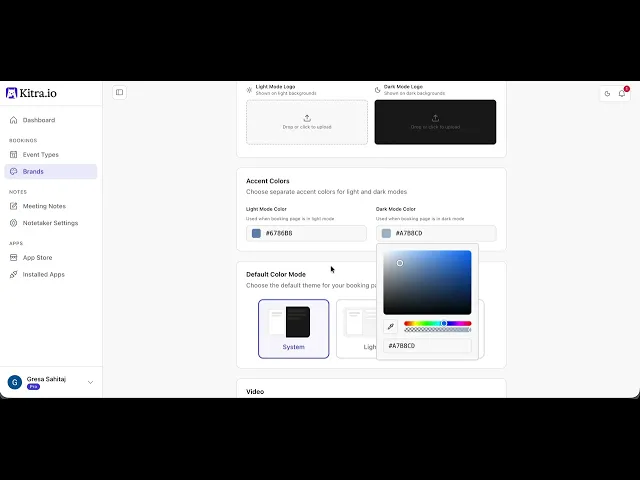Image resolution: width=640 pixels, height=480 pixels.
Task: Switch theme with the moon icon
Action: [x=607, y=93]
